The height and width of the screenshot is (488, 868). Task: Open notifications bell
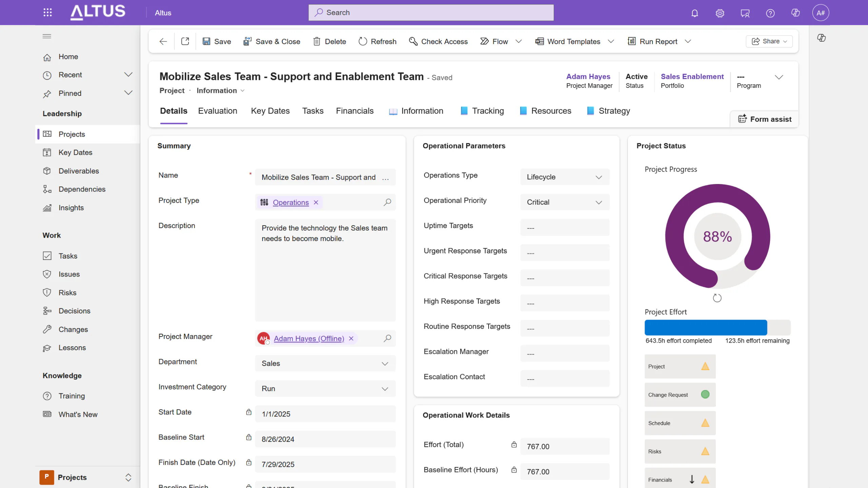click(x=695, y=13)
